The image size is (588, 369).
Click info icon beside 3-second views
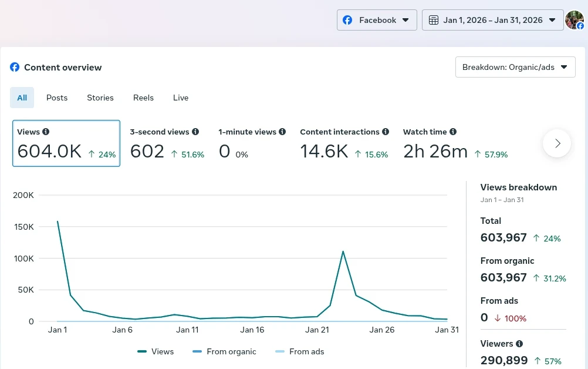(x=195, y=132)
